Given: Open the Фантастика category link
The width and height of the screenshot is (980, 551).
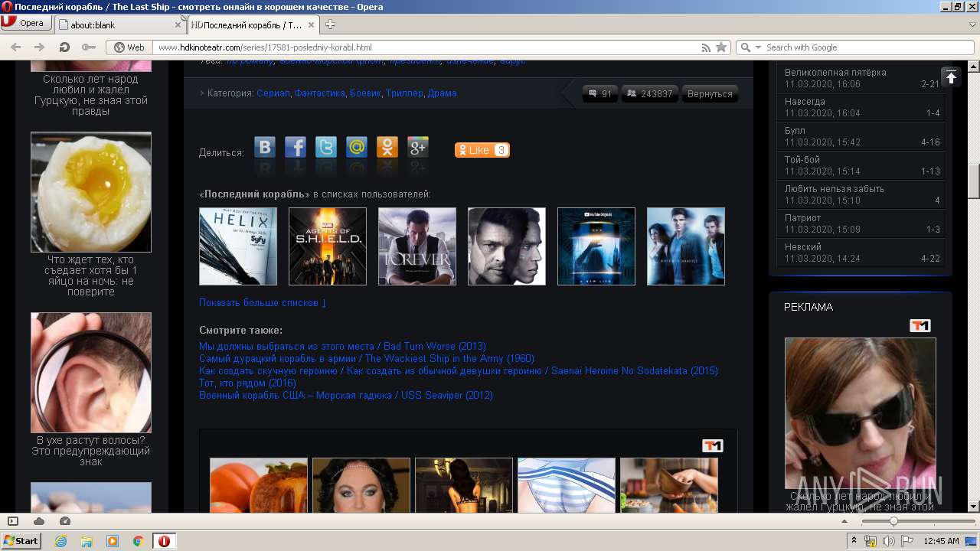Looking at the screenshot, I should (x=320, y=93).
